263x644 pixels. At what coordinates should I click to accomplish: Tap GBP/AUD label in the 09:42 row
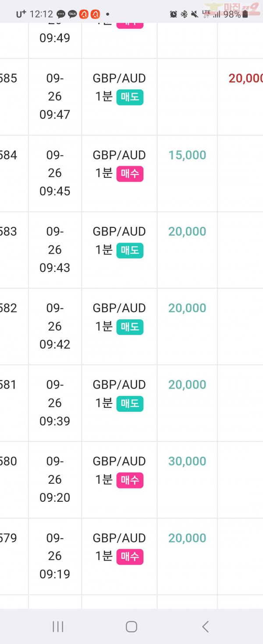click(119, 308)
